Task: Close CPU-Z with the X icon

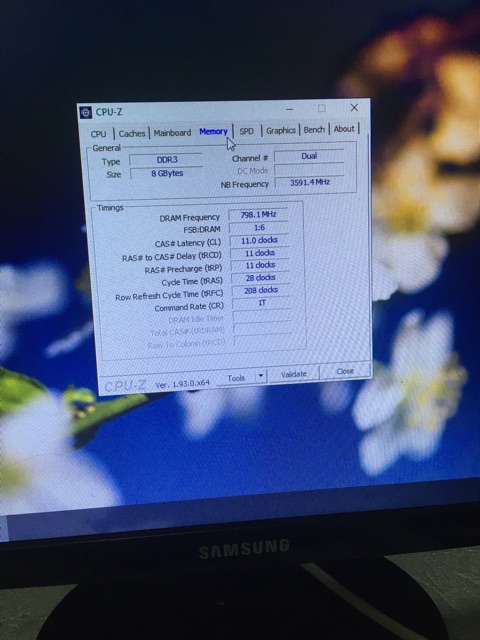Action: click(x=354, y=107)
